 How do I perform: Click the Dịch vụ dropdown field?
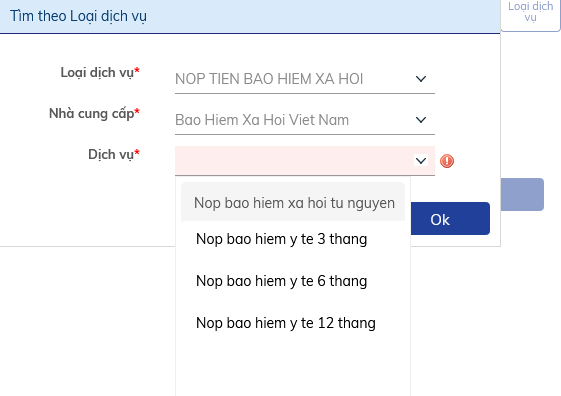305,161
